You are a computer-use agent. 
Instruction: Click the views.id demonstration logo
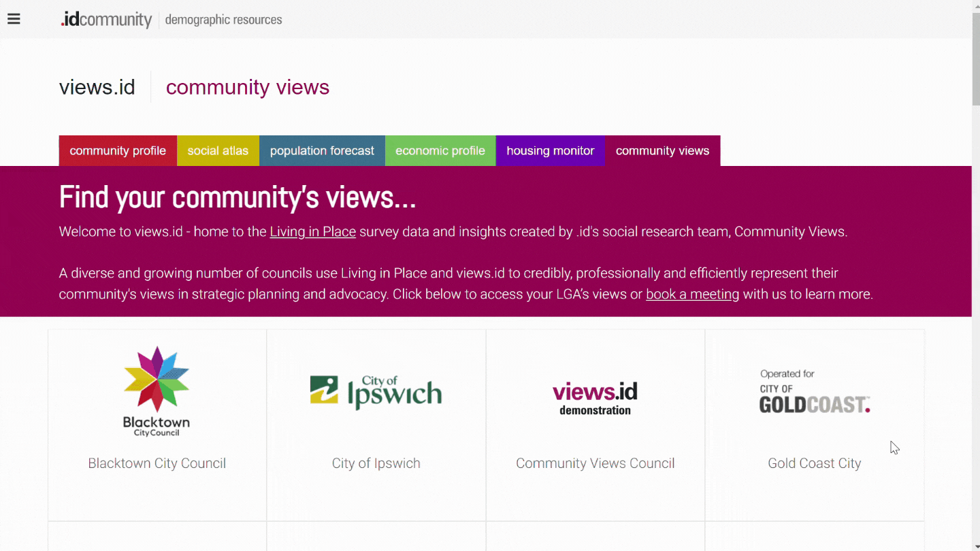click(x=595, y=398)
